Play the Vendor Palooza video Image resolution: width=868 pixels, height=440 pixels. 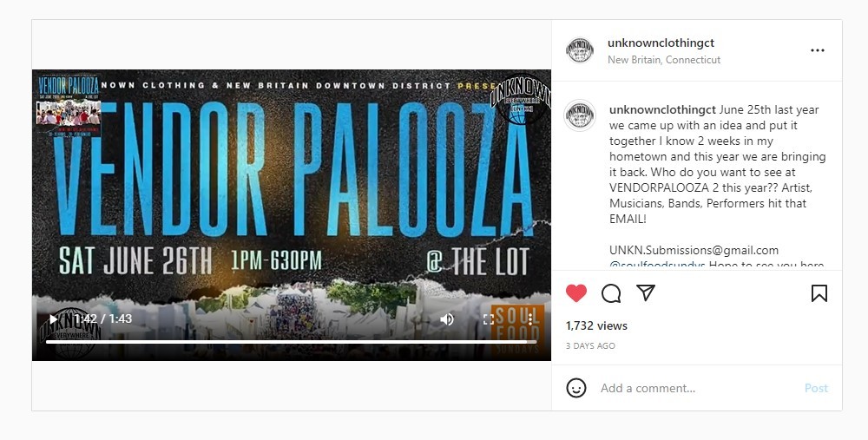pyautogui.click(x=53, y=319)
